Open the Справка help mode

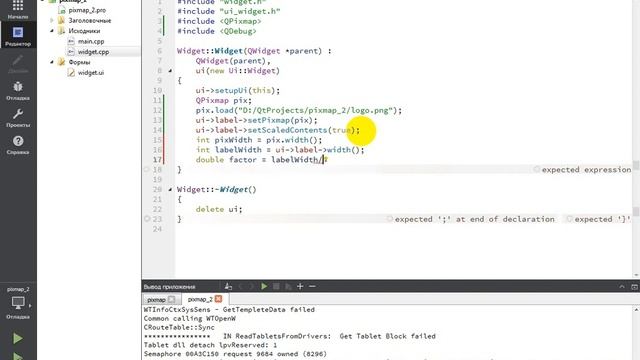(x=18, y=145)
